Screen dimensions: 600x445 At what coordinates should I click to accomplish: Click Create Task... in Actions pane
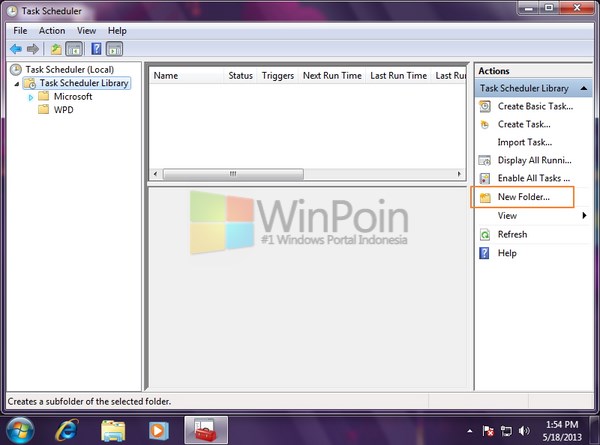point(524,124)
